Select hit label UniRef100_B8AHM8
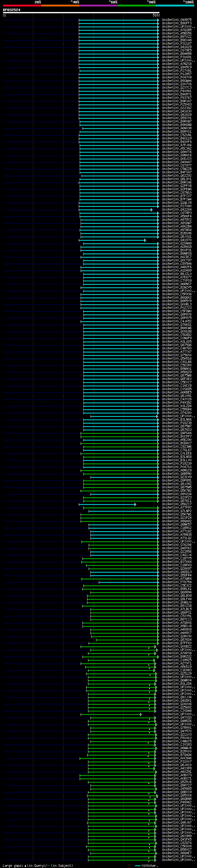197x868 pixels. click(177, 54)
